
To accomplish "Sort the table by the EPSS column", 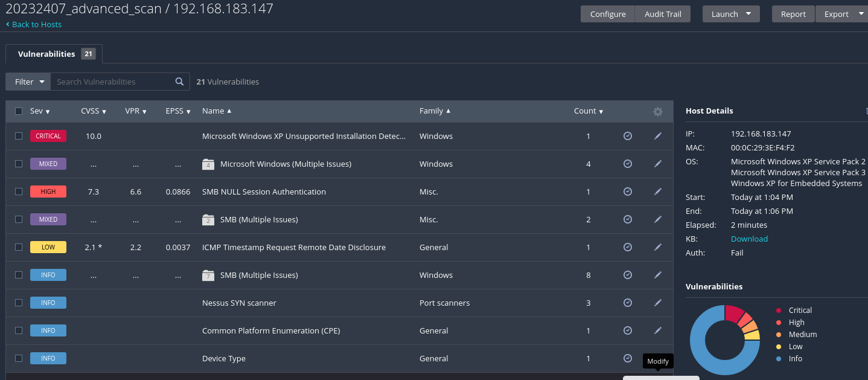I will pyautogui.click(x=179, y=111).
